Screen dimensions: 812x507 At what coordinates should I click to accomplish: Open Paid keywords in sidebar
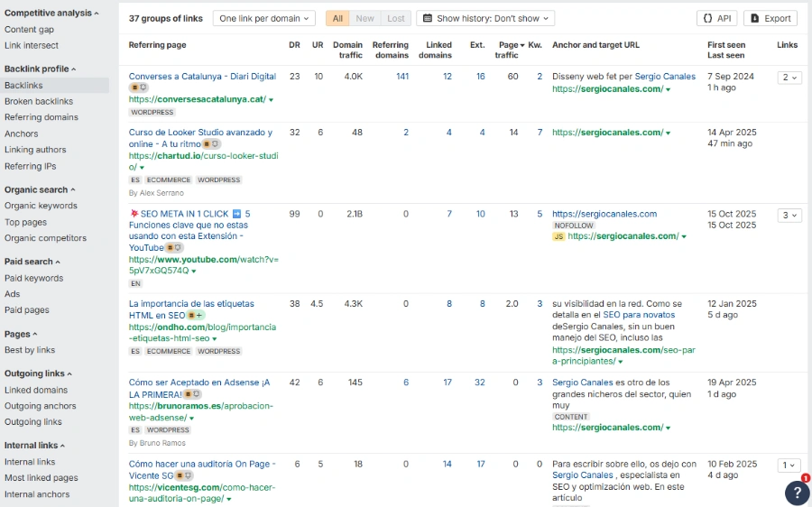tap(33, 278)
